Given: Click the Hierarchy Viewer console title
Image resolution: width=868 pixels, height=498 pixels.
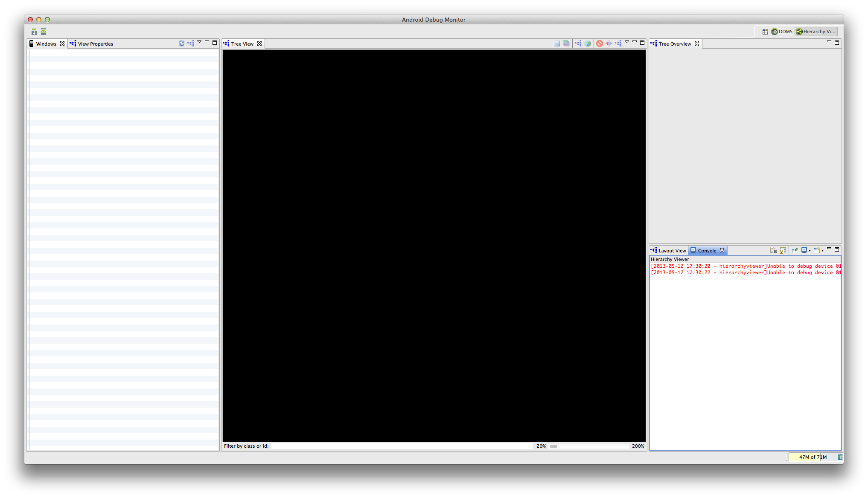Looking at the screenshot, I should 670,259.
